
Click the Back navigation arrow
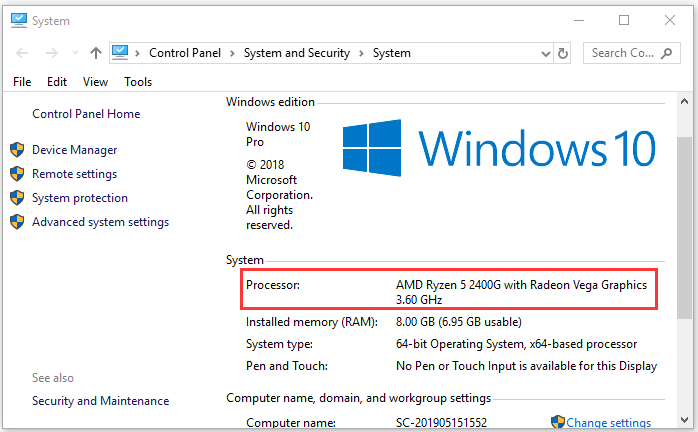tap(22, 53)
